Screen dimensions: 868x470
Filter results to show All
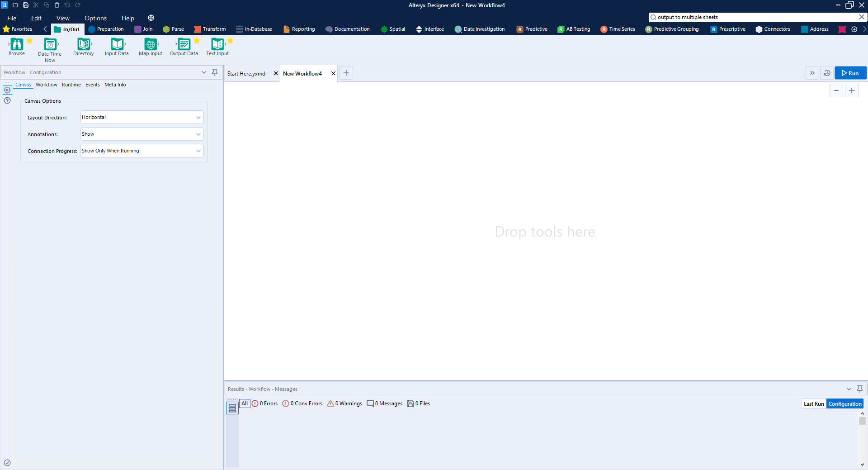(x=245, y=404)
